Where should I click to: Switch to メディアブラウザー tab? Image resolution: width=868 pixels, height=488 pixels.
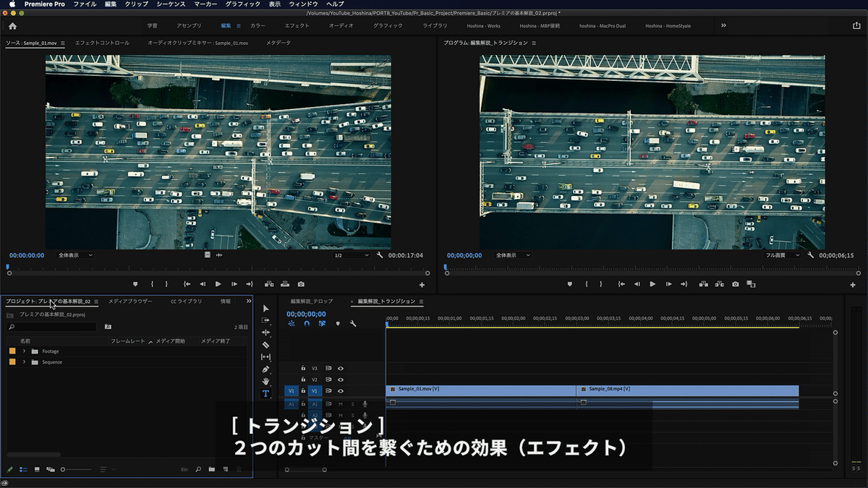tap(130, 301)
